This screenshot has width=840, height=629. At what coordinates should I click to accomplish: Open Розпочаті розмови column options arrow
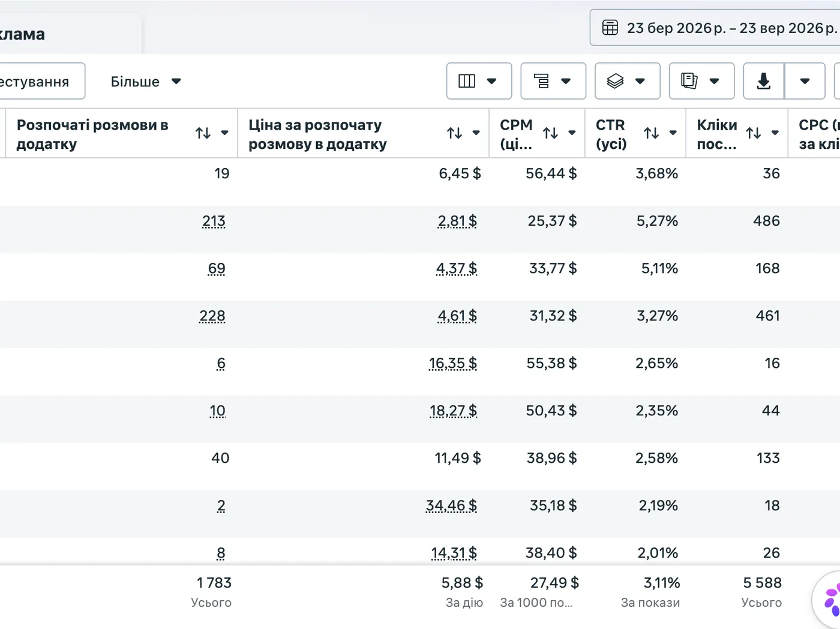(225, 133)
